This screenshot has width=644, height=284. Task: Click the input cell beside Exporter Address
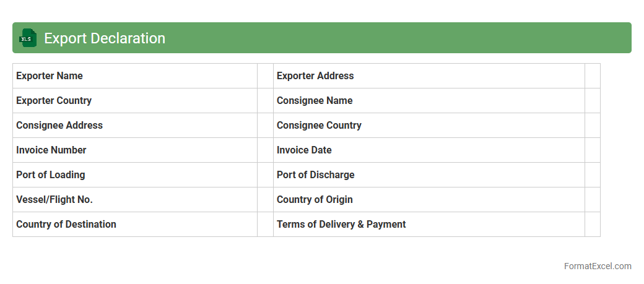click(592, 76)
